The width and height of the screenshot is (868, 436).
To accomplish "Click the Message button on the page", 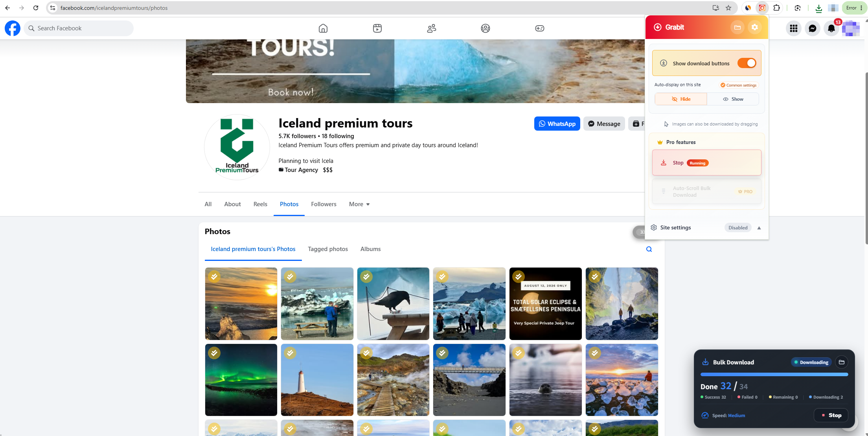I will (x=604, y=124).
